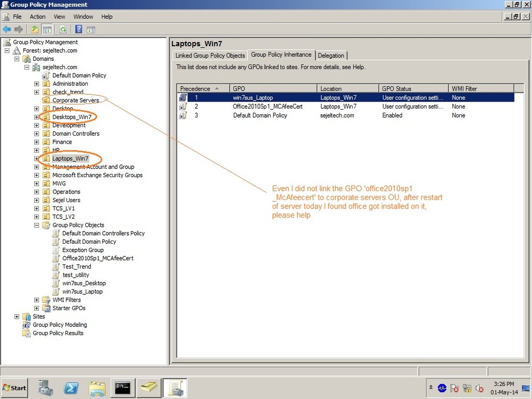Expand the Domain Controllers OU
Screen dimensions: 532x399
37,134
